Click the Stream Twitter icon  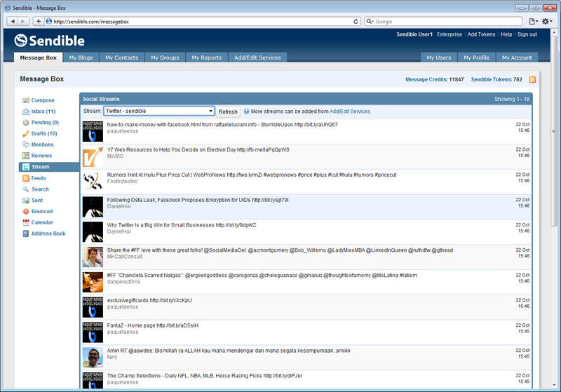[26, 167]
